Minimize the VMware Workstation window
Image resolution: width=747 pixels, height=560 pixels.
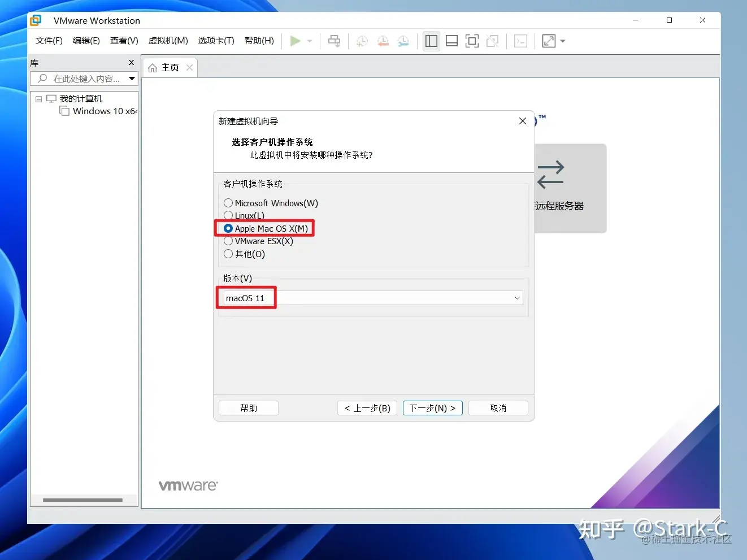click(636, 20)
